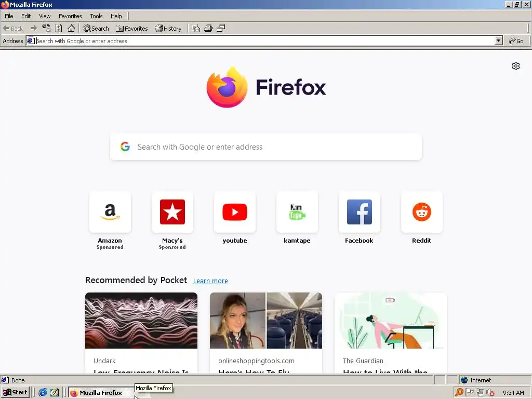Click the Print toolbar icon
The image size is (532, 399).
(208, 28)
